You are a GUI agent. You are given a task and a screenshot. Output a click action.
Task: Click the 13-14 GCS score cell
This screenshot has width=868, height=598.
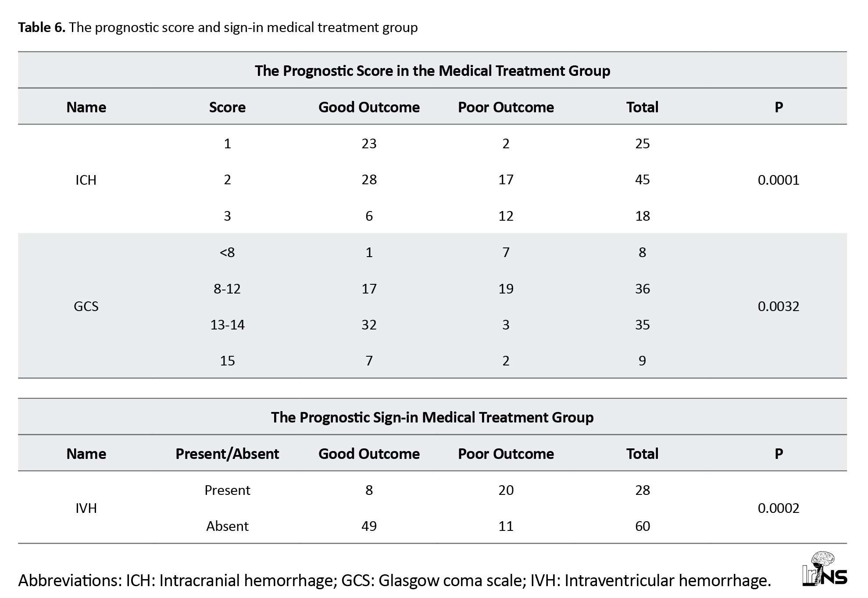pyautogui.click(x=227, y=325)
